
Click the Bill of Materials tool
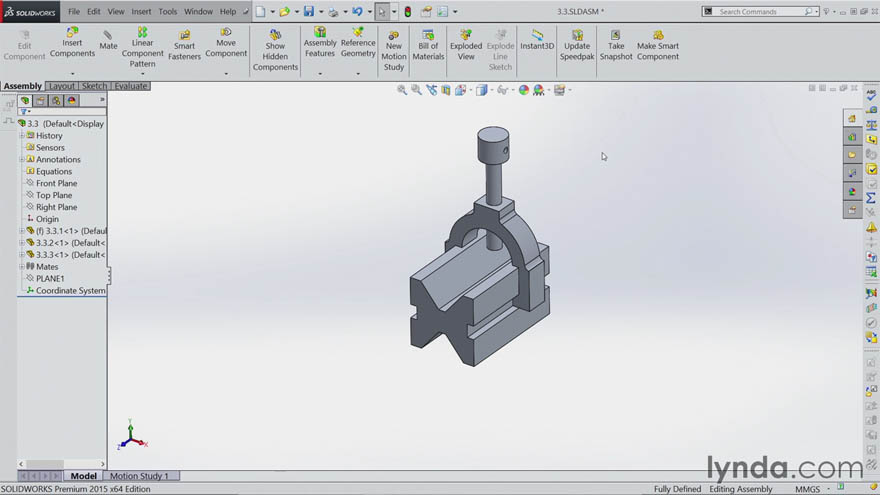point(428,45)
